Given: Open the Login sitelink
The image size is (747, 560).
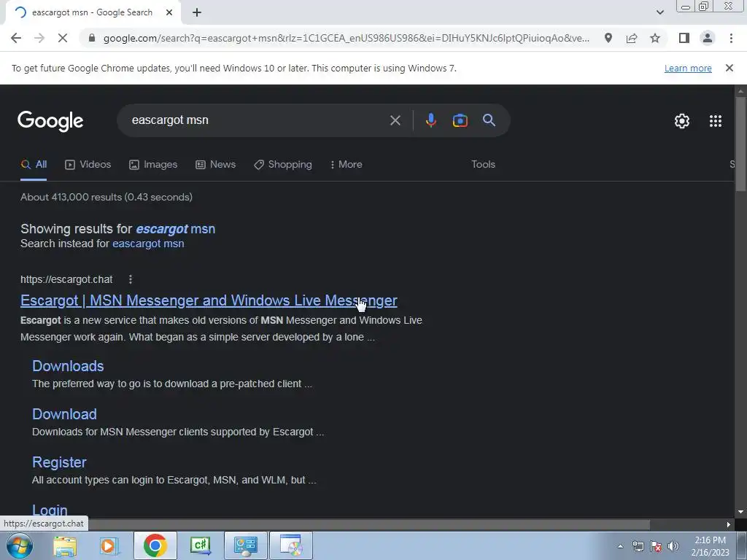Looking at the screenshot, I should [50, 510].
